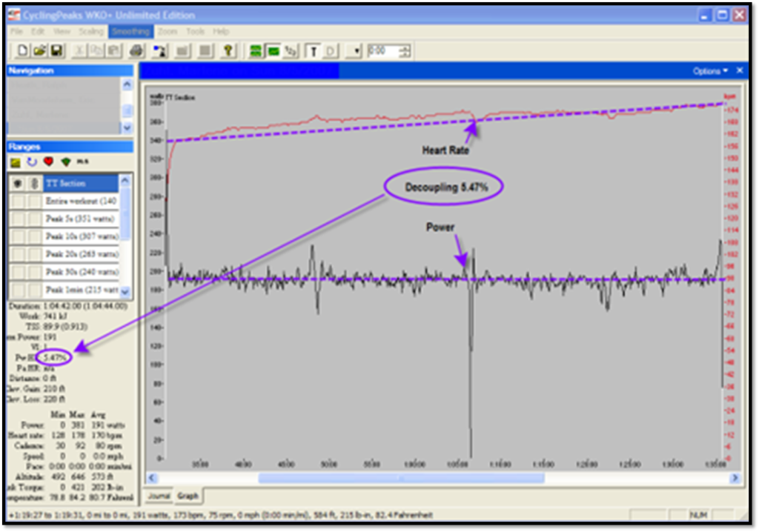Open the toolbar dropdown arrow beside time field

pos(357,50)
